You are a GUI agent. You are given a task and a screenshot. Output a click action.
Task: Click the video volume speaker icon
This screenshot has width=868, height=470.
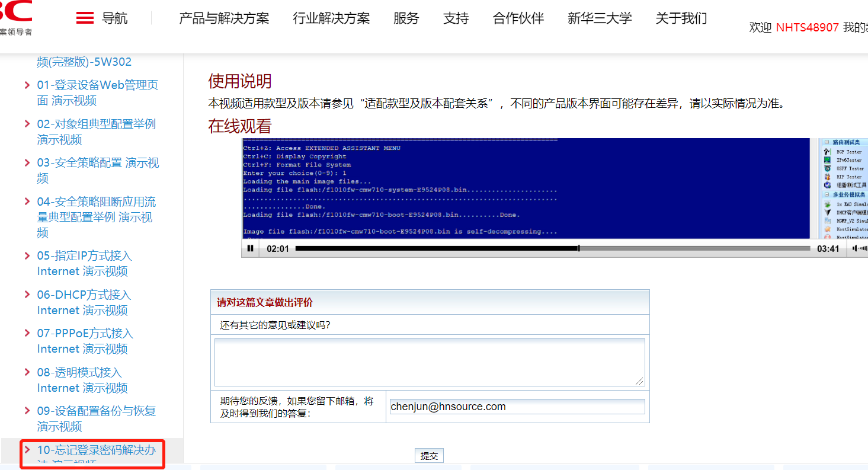pyautogui.click(x=855, y=249)
